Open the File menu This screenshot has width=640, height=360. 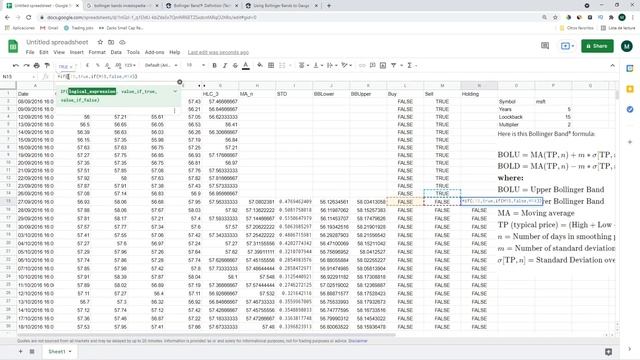[30, 52]
